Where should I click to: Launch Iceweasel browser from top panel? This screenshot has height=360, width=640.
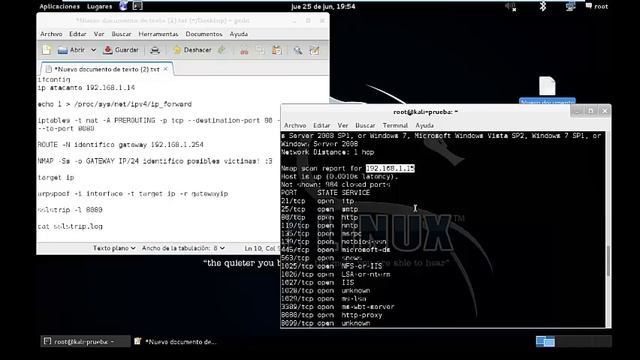[x=123, y=6]
